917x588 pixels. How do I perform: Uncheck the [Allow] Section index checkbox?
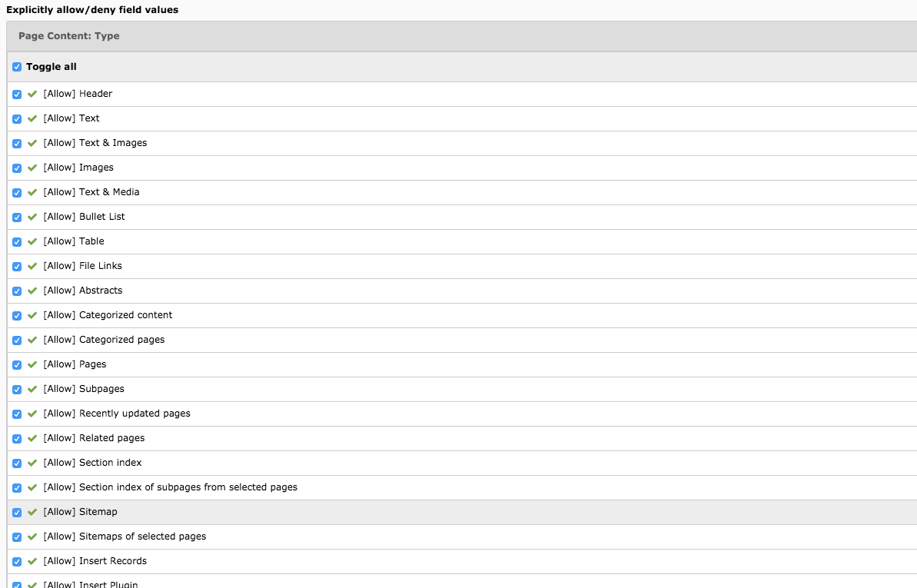pyautogui.click(x=17, y=463)
